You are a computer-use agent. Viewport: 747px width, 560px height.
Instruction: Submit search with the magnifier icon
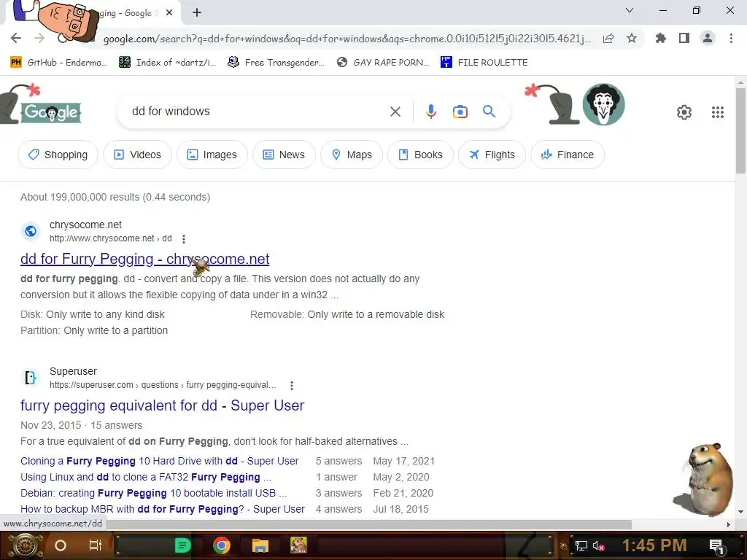489,112
